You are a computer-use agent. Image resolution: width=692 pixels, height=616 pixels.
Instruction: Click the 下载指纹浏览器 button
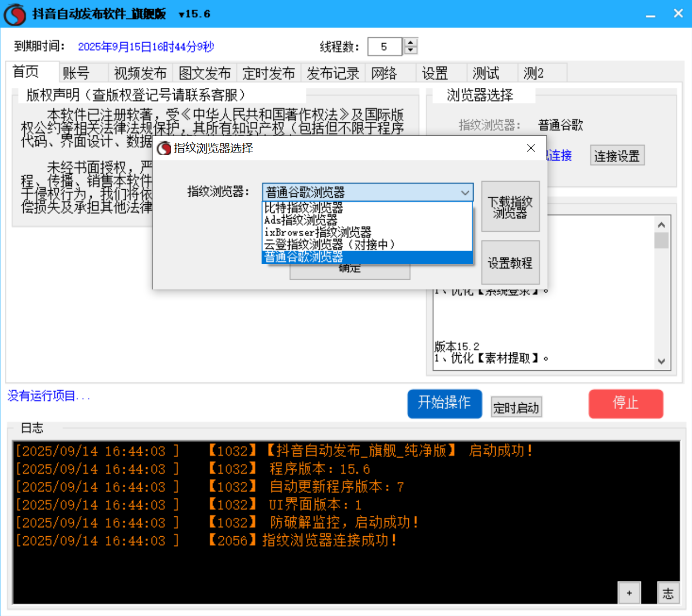pyautogui.click(x=510, y=206)
